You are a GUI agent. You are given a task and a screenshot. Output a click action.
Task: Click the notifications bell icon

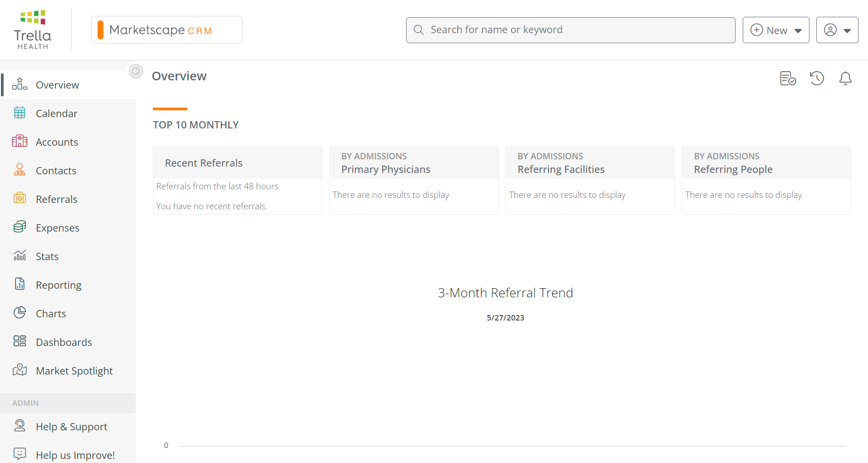point(845,79)
